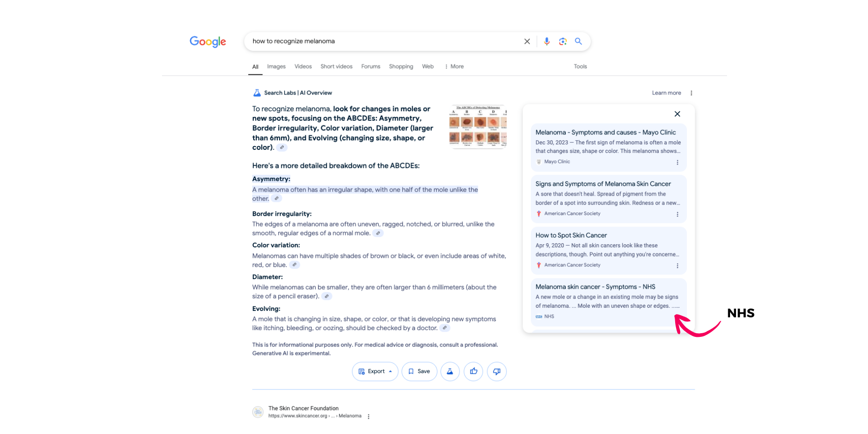Click link icon after Evolving description
Image resolution: width=868 pixels, height=434 pixels.
(x=445, y=328)
